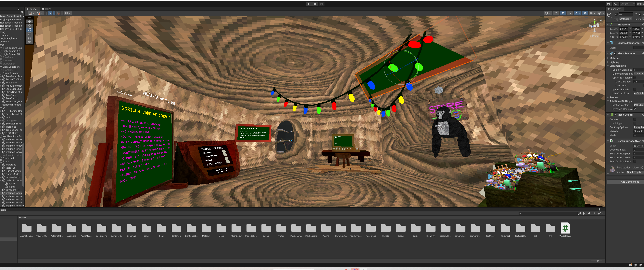The image size is (644, 270).
Task: Open snap increment settings
Action: point(68,13)
